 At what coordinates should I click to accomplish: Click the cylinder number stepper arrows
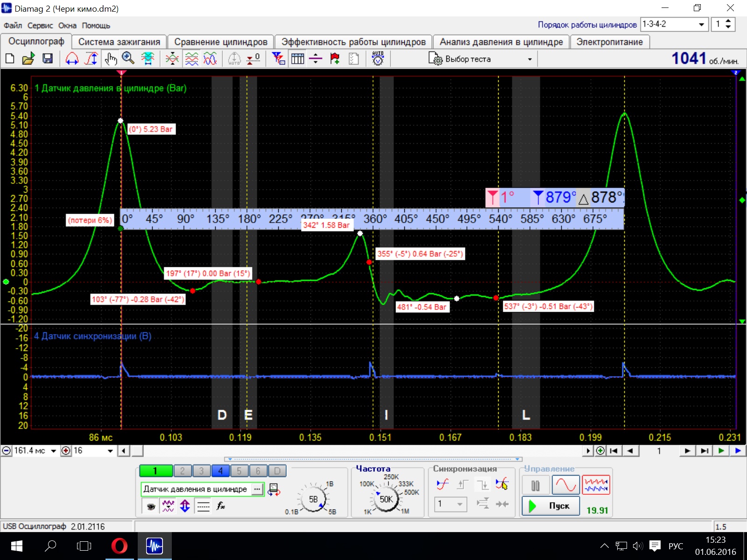pos(728,24)
